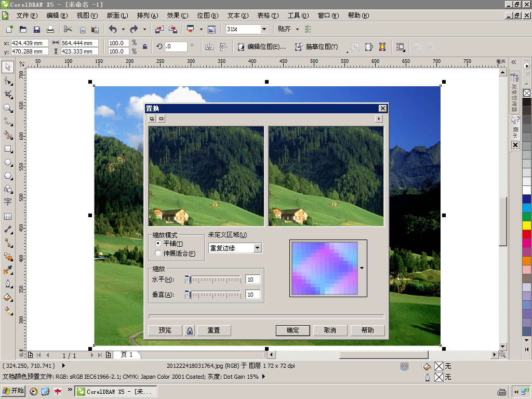
Task: Toggle the preview lock button in dialog
Action: click(x=190, y=330)
